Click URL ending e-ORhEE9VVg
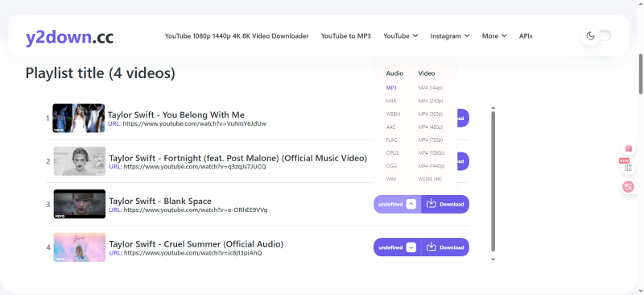Screen dimensions: 644x295 (196, 210)
